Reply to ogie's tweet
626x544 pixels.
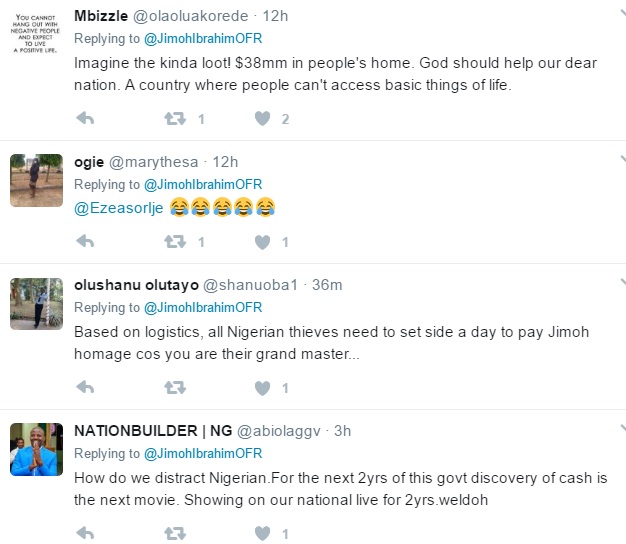point(86,242)
